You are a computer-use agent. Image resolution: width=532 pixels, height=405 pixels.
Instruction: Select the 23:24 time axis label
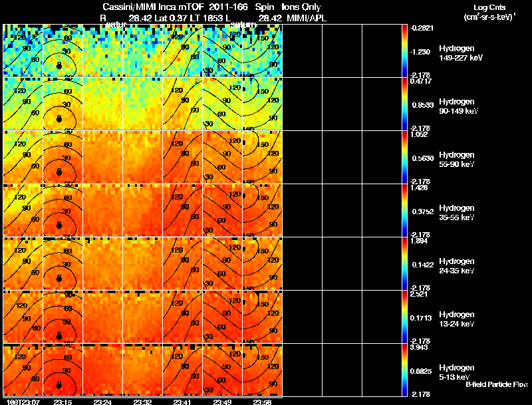tap(102, 402)
